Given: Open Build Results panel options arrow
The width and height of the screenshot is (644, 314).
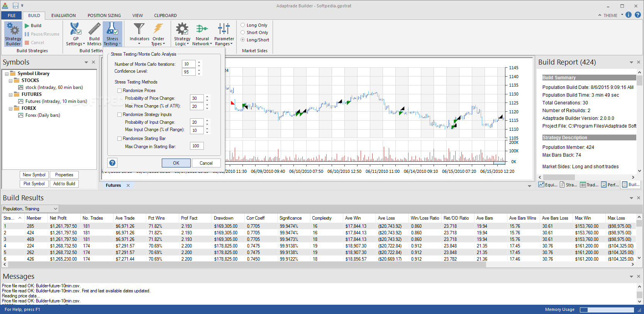Looking at the screenshot, I should (631, 198).
